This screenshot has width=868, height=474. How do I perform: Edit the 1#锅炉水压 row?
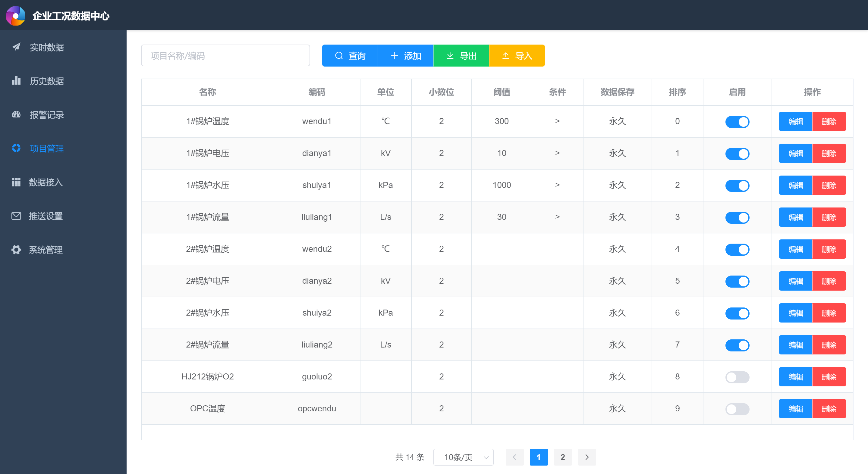(796, 185)
